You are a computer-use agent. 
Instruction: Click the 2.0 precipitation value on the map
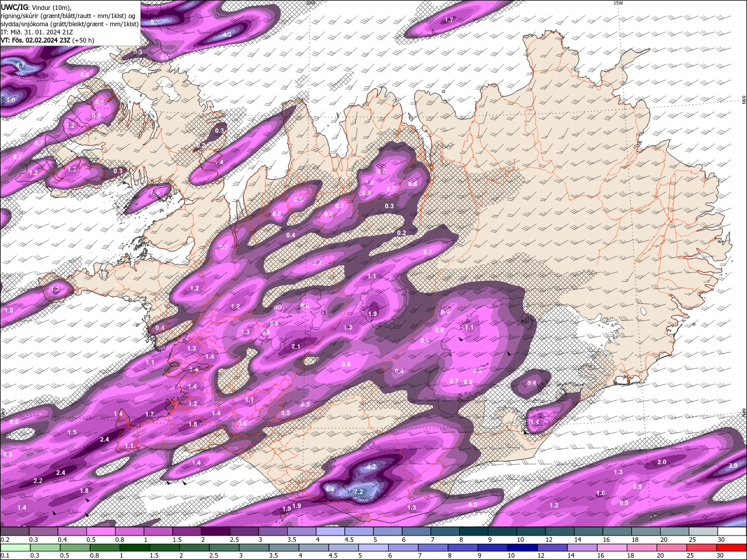click(x=662, y=462)
